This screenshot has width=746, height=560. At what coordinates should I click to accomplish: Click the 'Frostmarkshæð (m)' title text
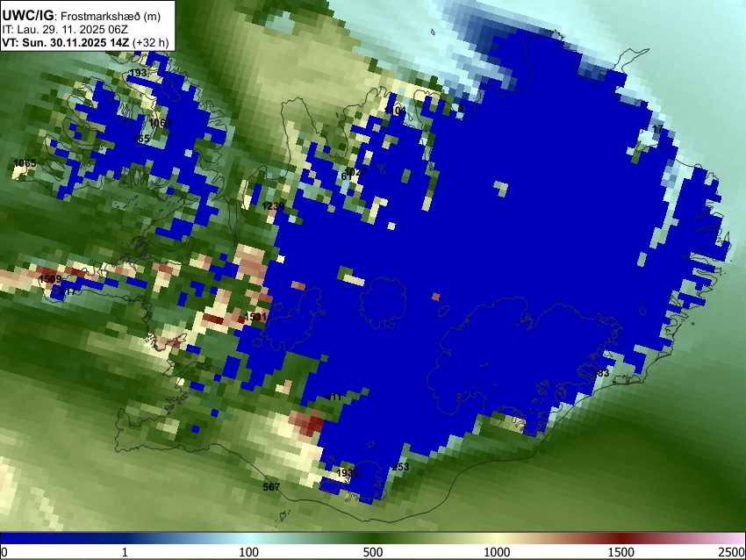(111, 16)
